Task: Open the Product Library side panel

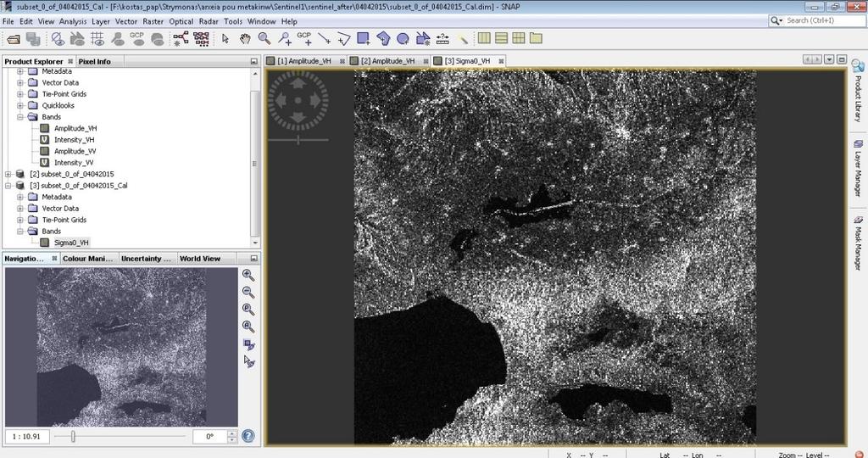Action: click(x=858, y=91)
